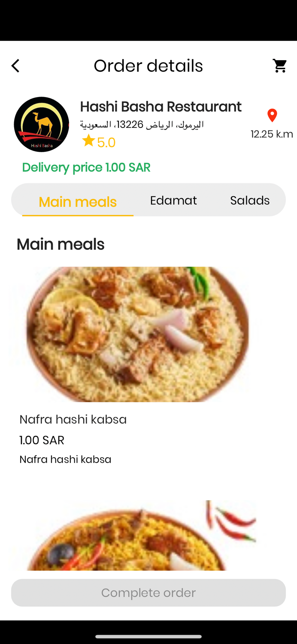Switch to the Edamat tab
The height and width of the screenshot is (644, 297).
tap(173, 200)
